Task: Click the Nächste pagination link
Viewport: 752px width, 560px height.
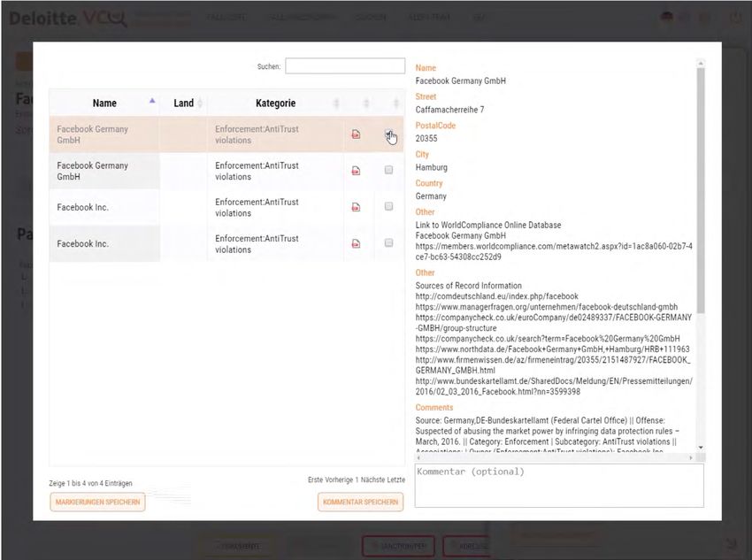Action: pyautogui.click(x=372, y=479)
